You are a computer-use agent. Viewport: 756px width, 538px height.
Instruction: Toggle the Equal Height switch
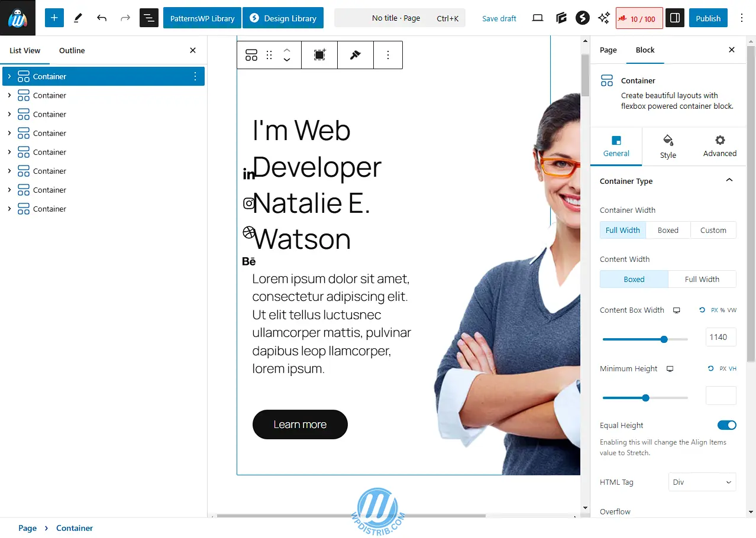tap(727, 425)
